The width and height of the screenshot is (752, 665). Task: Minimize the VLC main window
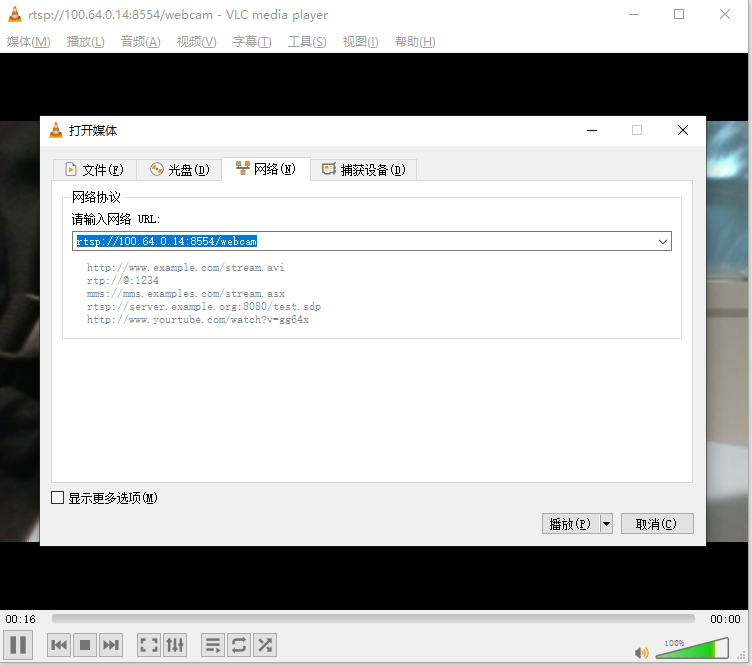634,14
